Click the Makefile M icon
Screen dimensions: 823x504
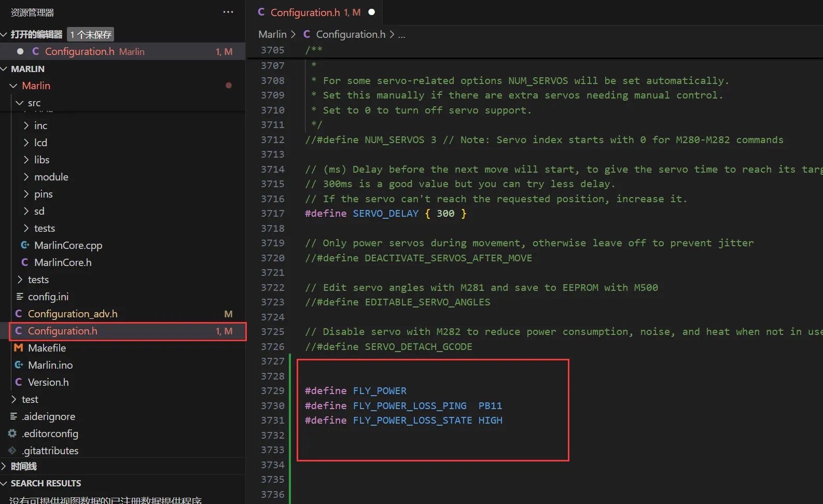(x=19, y=348)
